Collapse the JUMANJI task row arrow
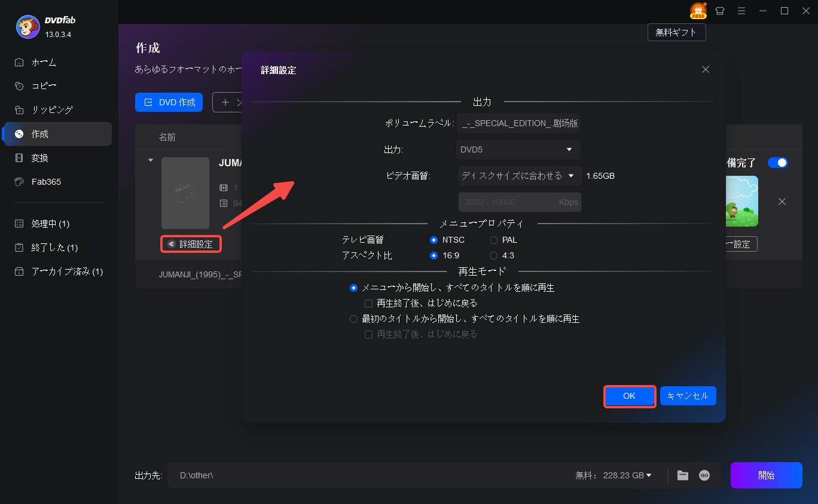Viewport: 818px width, 504px height. (x=151, y=160)
